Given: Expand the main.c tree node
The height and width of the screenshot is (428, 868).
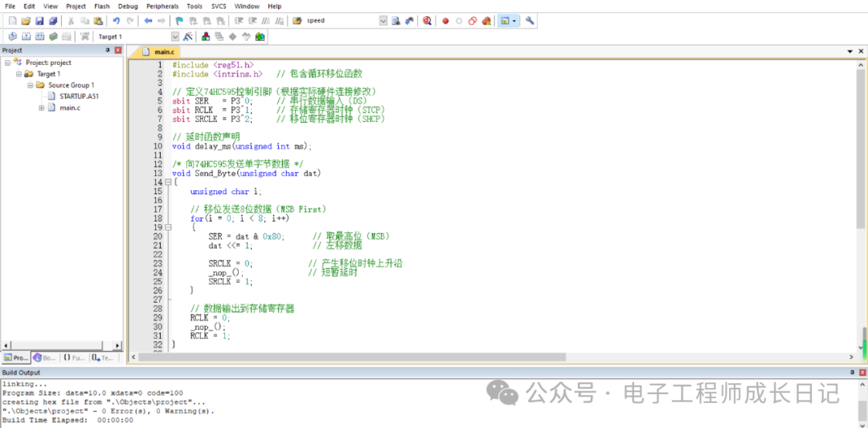Looking at the screenshot, I should pyautogui.click(x=41, y=108).
